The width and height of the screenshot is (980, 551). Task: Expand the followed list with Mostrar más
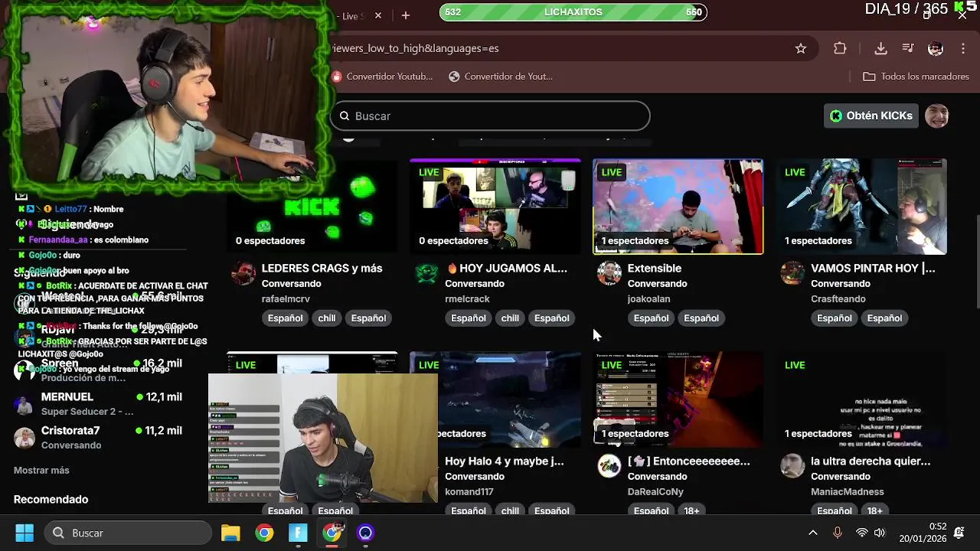(41, 470)
